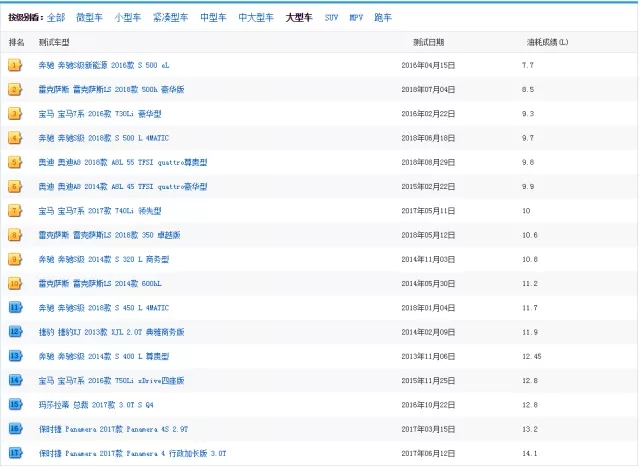The height and width of the screenshot is (468, 640).
Task: Click rank 16 blue badge icon
Action: coord(15,429)
